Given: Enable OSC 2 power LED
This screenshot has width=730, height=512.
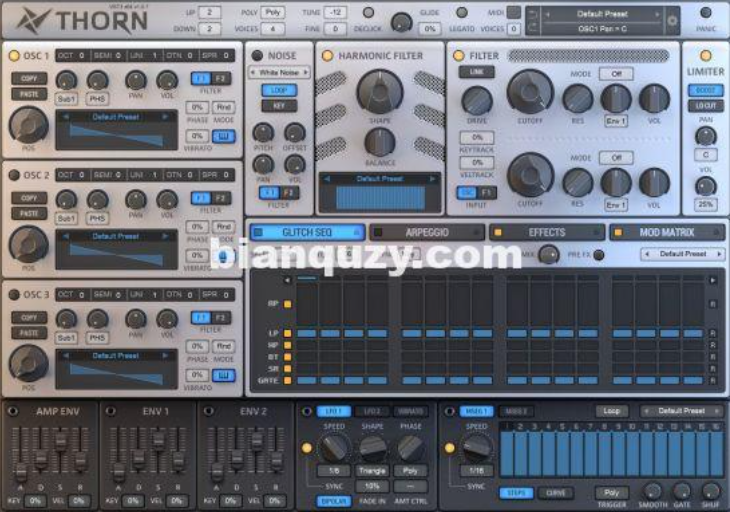Looking at the screenshot, I should coord(14,175).
